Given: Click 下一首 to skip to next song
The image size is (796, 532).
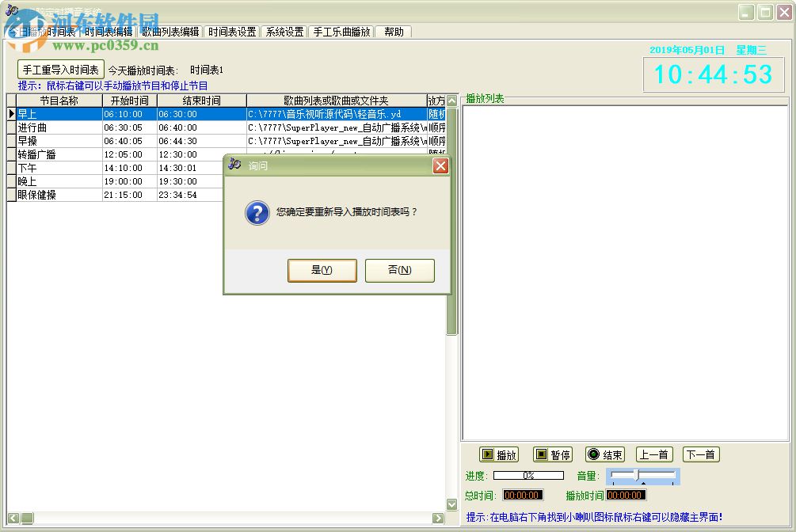Looking at the screenshot, I should pos(702,454).
